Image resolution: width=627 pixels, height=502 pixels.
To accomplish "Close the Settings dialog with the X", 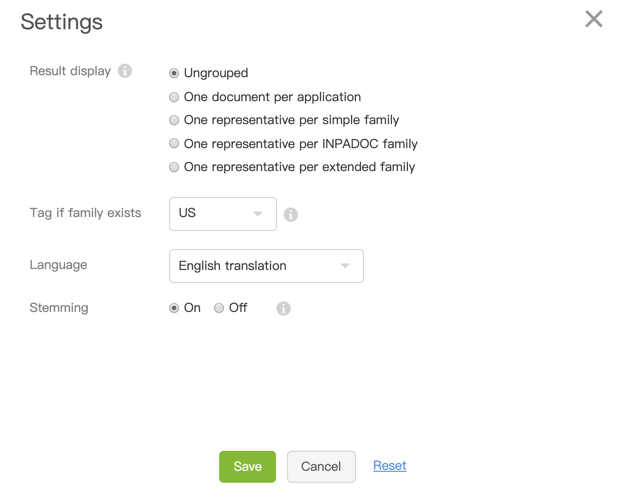I will click(x=594, y=19).
